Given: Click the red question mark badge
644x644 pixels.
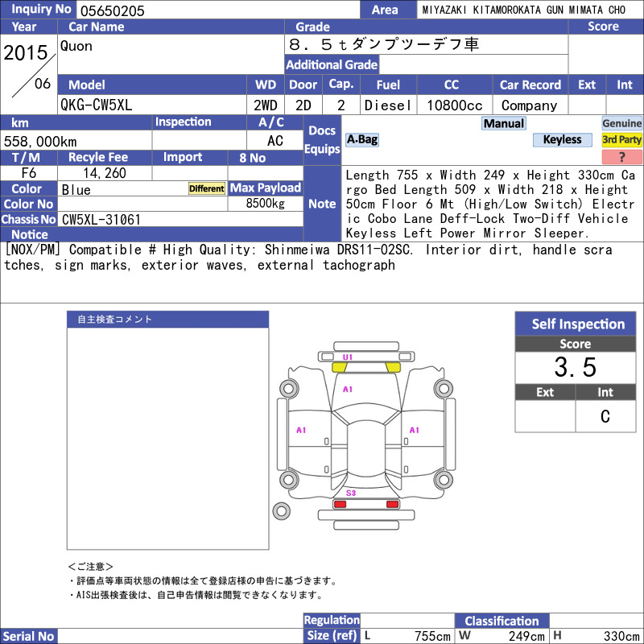Looking at the screenshot, I should [x=621, y=156].
